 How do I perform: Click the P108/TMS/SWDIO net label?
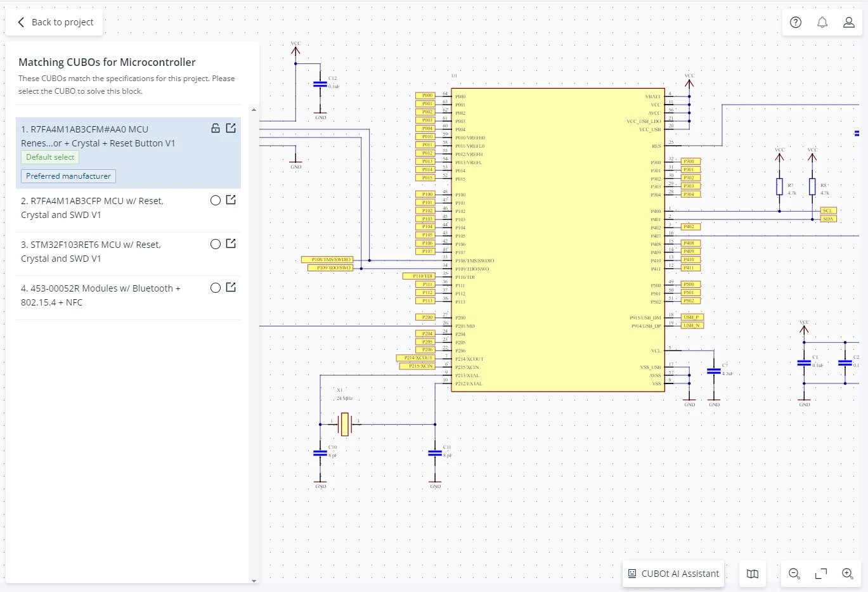pyautogui.click(x=327, y=260)
